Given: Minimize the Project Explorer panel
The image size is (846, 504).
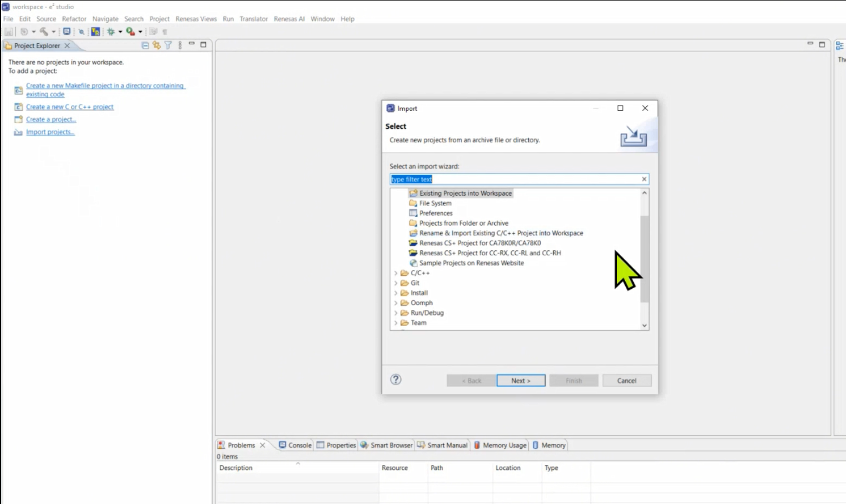Looking at the screenshot, I should pos(192,44).
